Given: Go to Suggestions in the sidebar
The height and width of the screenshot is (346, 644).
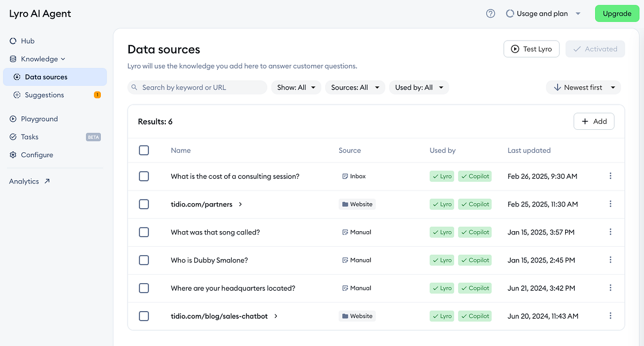Looking at the screenshot, I should pyautogui.click(x=45, y=95).
